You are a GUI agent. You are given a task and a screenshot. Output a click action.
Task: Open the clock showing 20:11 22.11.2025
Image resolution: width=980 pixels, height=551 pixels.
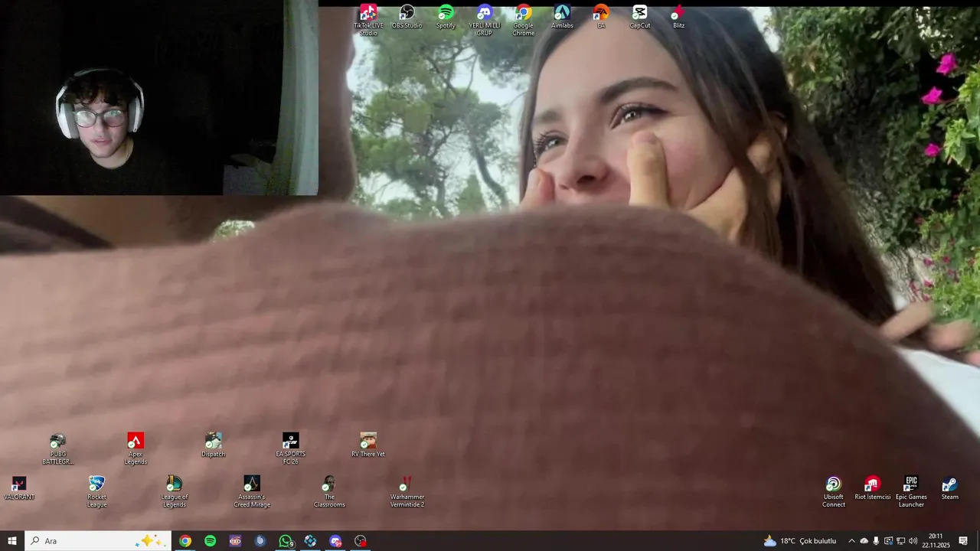click(x=936, y=541)
